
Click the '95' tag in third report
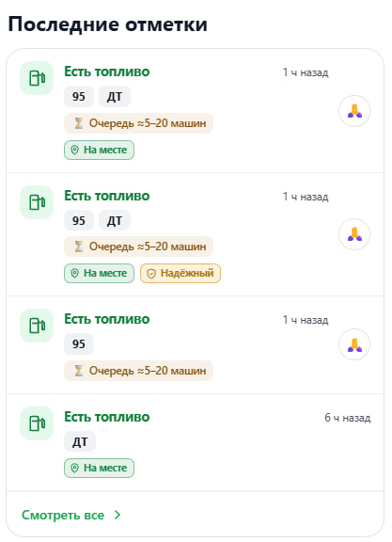79,344
